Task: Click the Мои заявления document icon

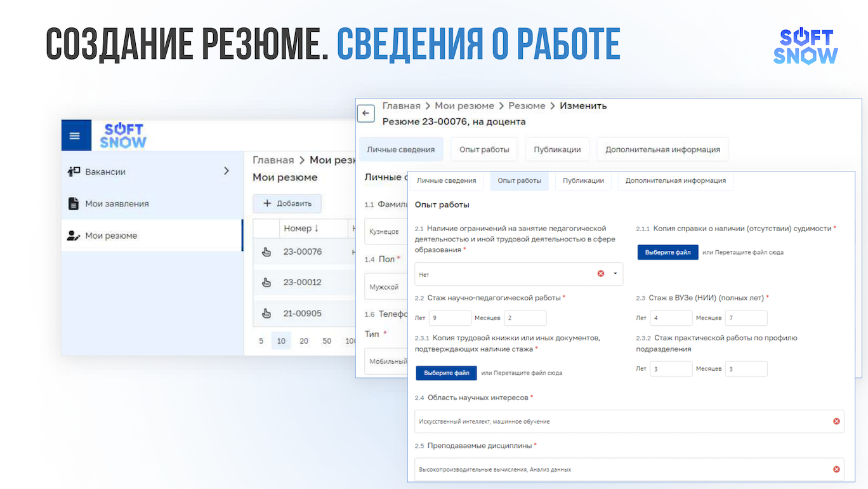Action: pos(74,204)
